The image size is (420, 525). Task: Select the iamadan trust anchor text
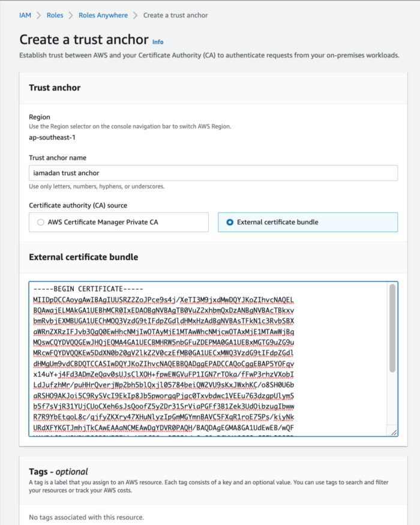click(x=68, y=173)
